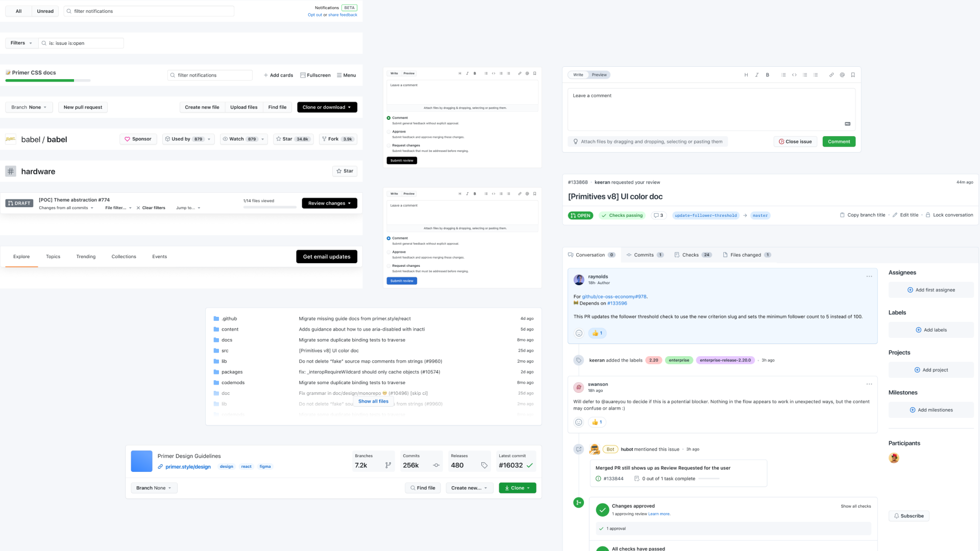Add a reaction with the smiley icon

click(x=579, y=333)
